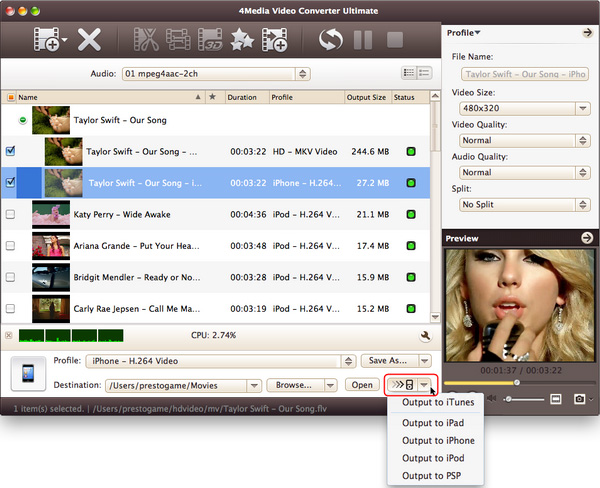Click the preview playback progress slider
The width and height of the screenshot is (600, 488).
click(x=515, y=382)
